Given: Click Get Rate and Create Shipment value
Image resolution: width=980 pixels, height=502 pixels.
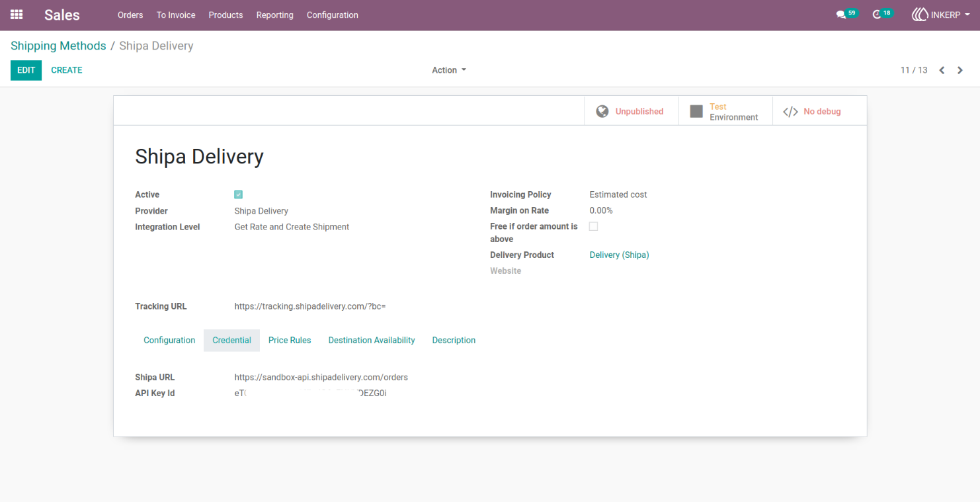Looking at the screenshot, I should coord(292,227).
